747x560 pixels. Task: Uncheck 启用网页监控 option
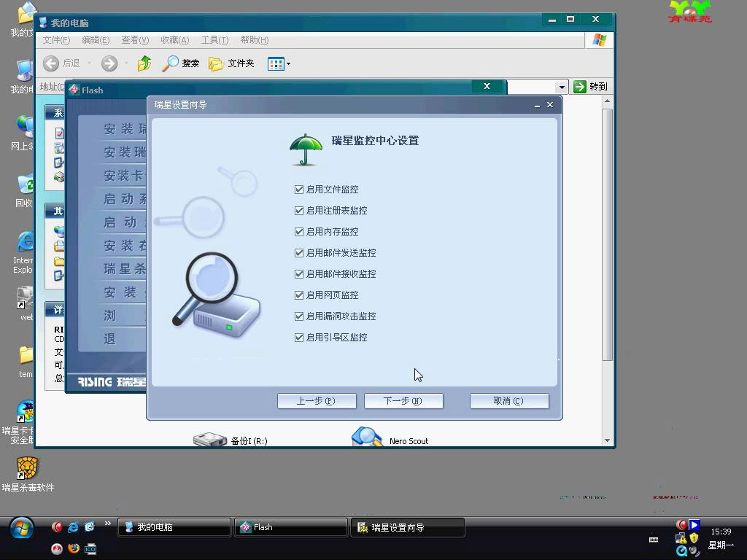299,295
